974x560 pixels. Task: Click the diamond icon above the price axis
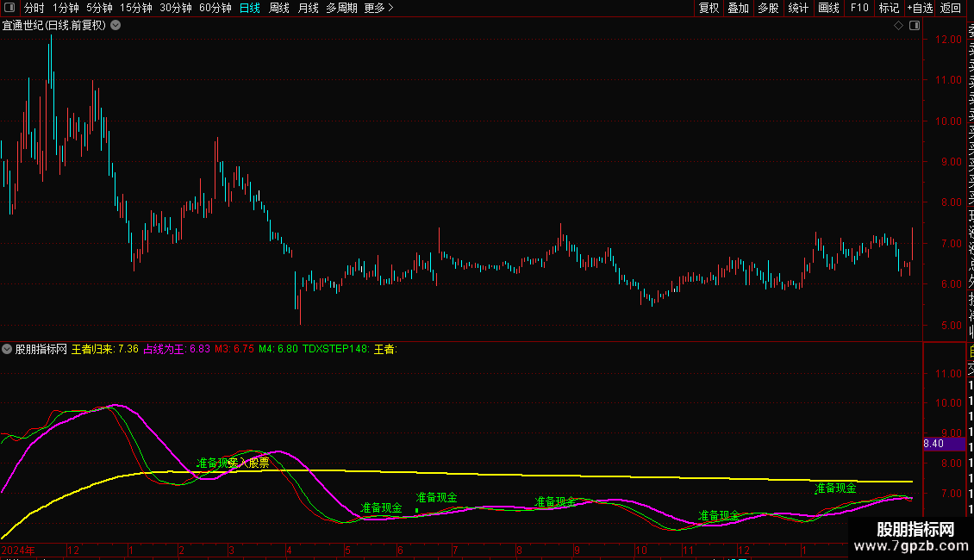pos(898,26)
